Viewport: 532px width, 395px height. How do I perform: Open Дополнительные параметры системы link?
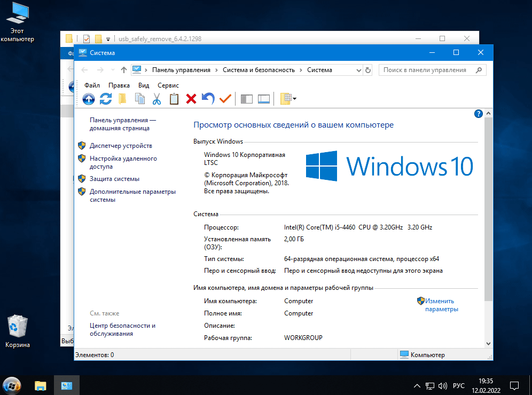tap(132, 196)
